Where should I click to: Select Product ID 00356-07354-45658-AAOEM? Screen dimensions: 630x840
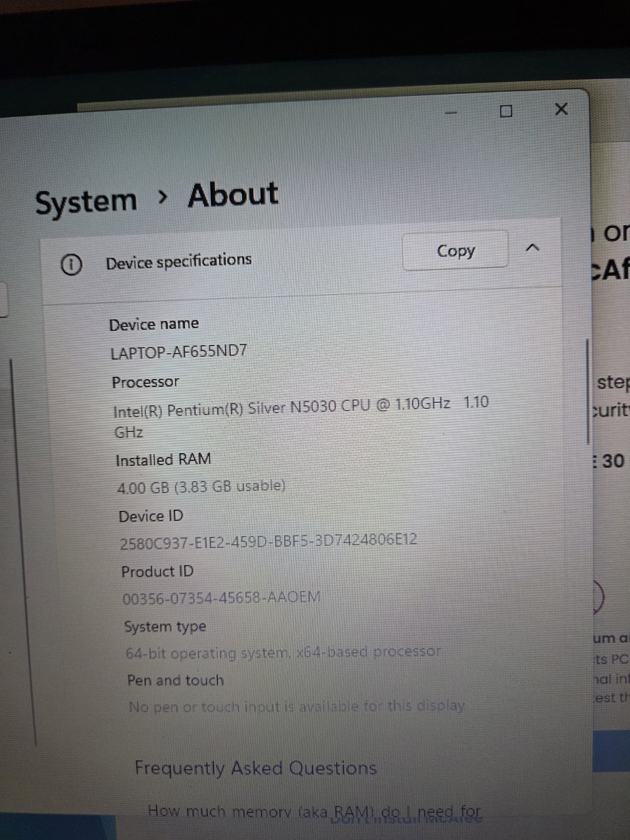[221, 597]
